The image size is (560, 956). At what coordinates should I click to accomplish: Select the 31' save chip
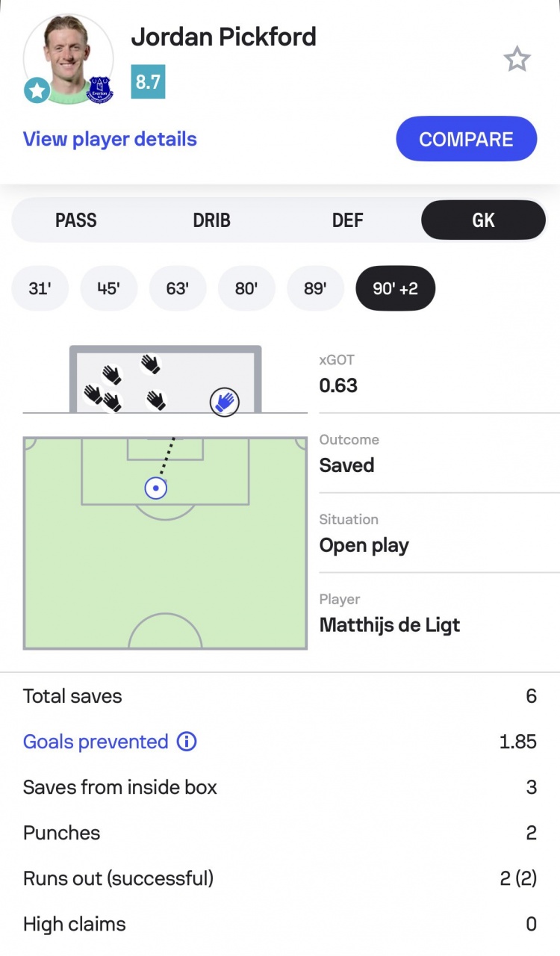pyautogui.click(x=40, y=288)
